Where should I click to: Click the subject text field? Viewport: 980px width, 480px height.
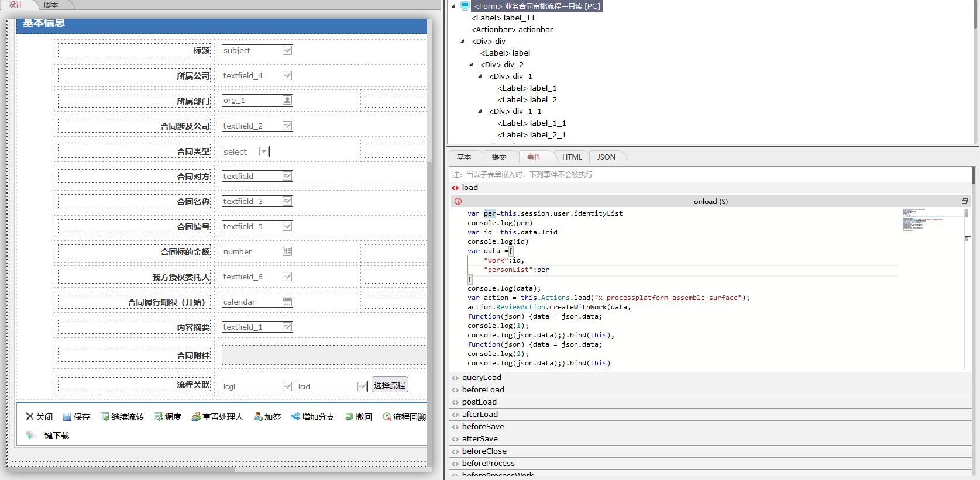pos(252,51)
